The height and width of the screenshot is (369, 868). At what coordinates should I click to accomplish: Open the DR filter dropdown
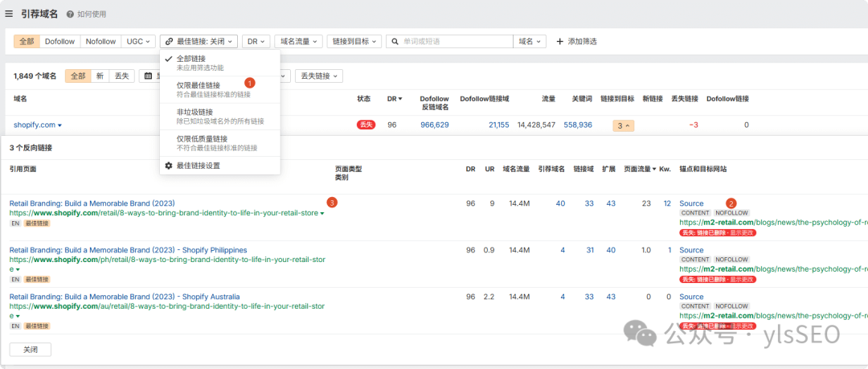256,42
